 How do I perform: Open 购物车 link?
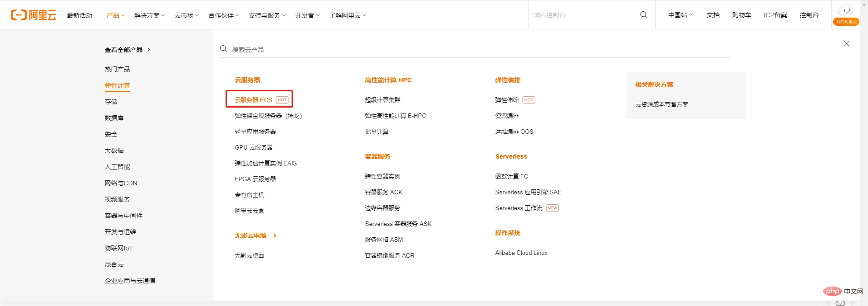[741, 15]
